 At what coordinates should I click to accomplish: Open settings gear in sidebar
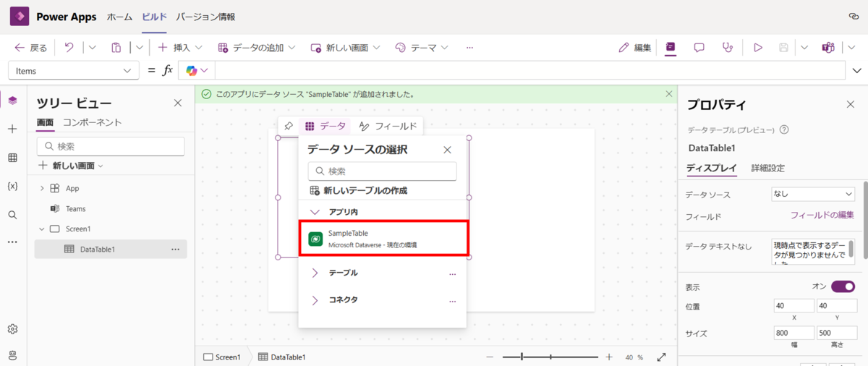tap(12, 329)
